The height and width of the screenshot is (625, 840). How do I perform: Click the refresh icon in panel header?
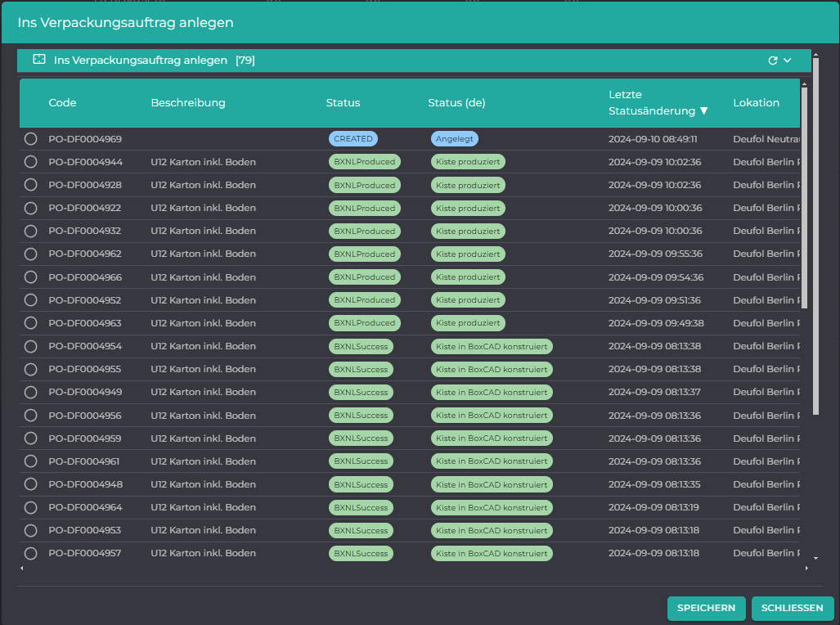(772, 61)
